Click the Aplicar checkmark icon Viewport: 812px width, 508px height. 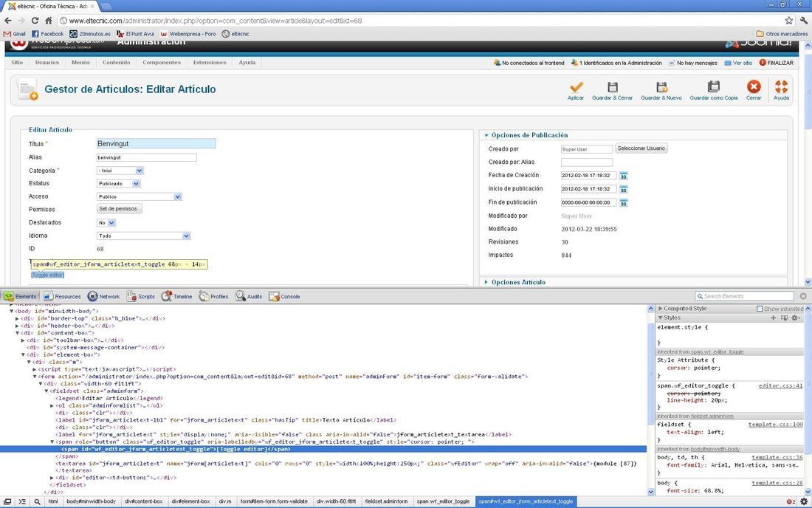[576, 86]
